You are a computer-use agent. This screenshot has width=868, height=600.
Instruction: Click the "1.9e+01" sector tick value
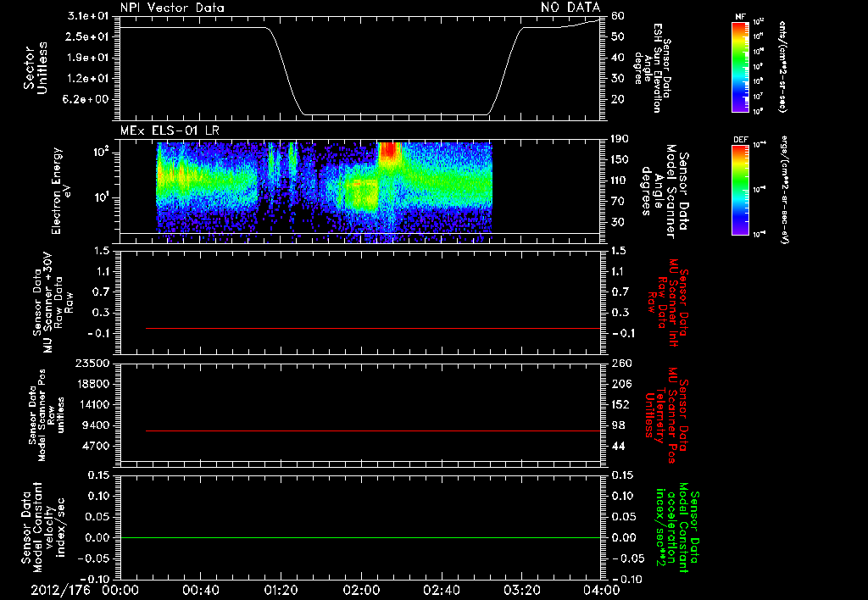[x=88, y=58]
